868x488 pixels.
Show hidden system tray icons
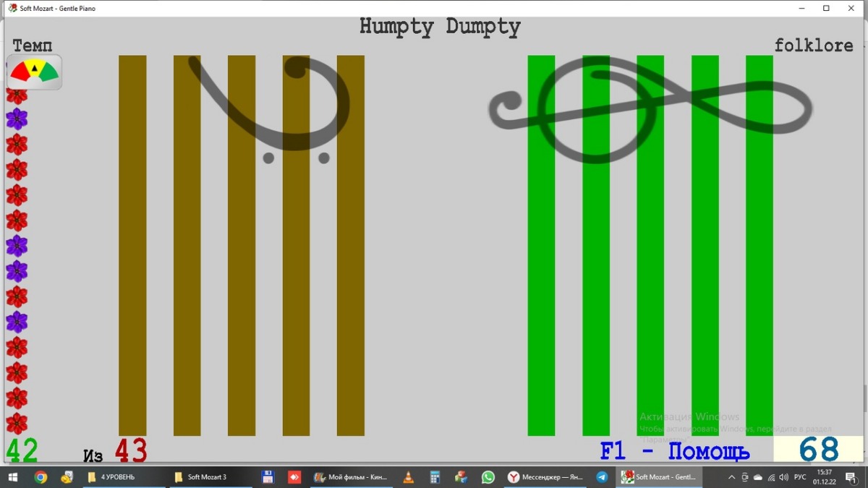point(731,477)
